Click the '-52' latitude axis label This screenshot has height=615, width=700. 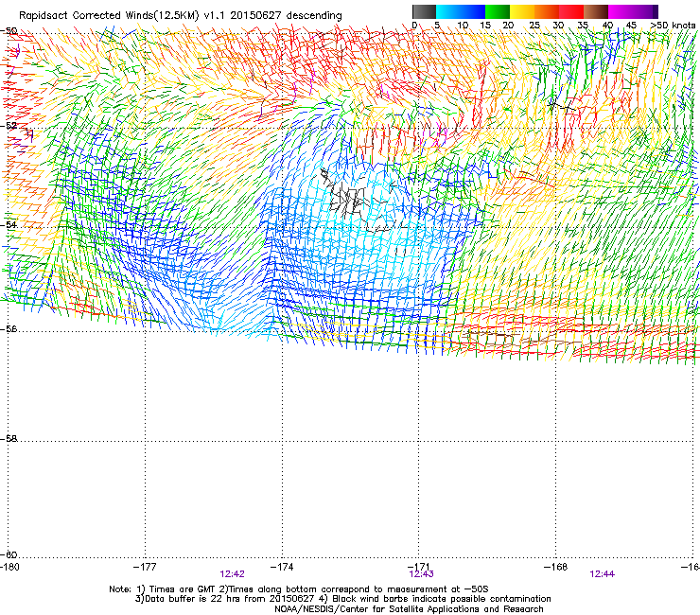[x=9, y=126]
